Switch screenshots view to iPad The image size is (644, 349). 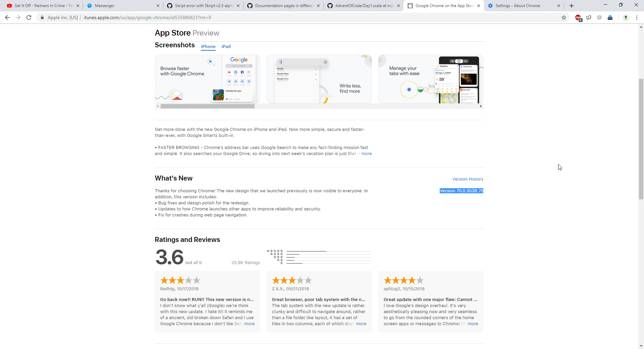pyautogui.click(x=226, y=47)
